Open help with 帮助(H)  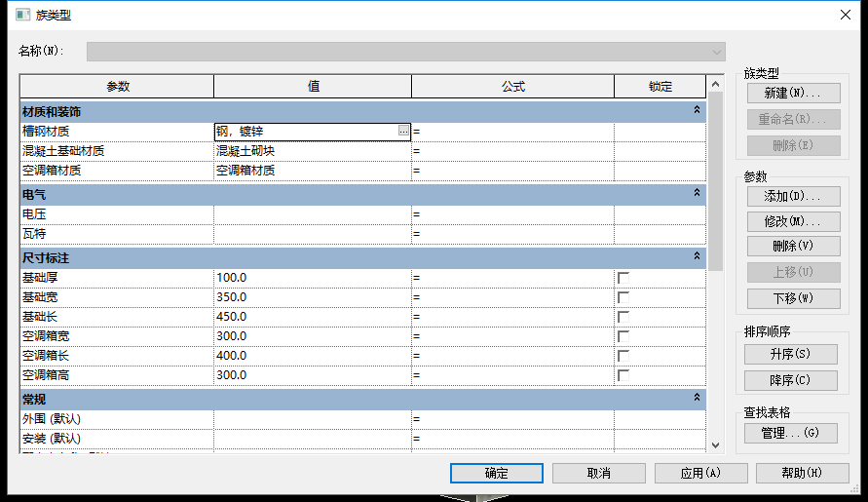(802, 473)
